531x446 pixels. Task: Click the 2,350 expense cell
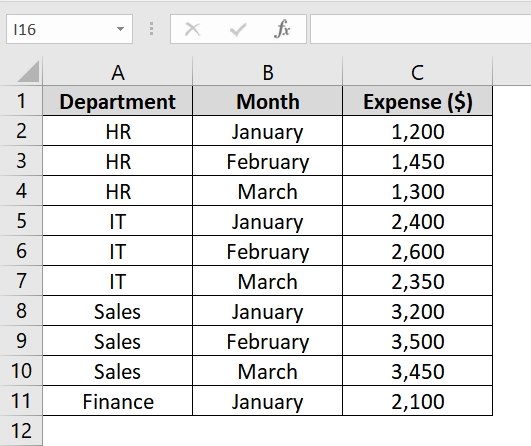pos(418,281)
